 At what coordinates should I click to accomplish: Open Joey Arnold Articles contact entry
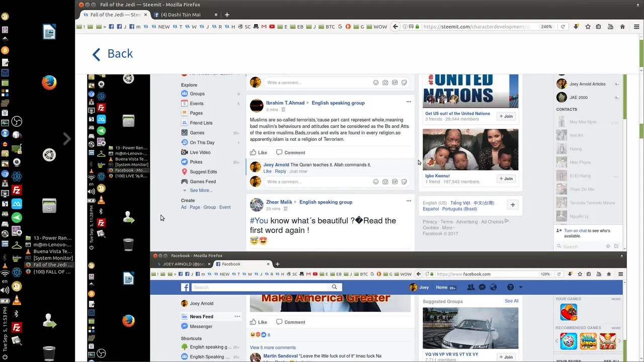click(588, 84)
